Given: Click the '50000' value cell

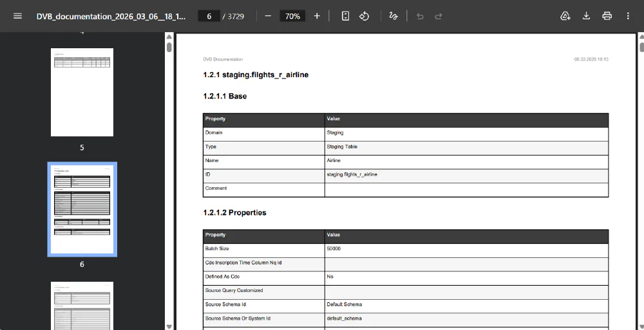Looking at the screenshot, I should click(x=466, y=250).
